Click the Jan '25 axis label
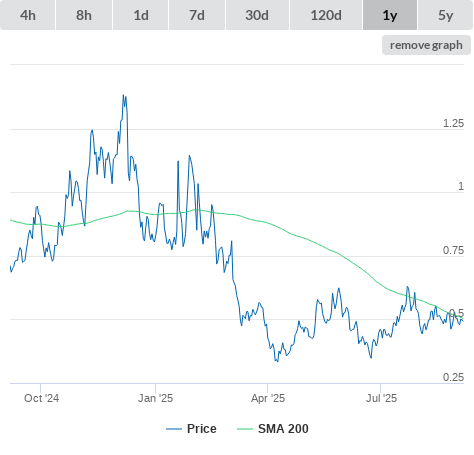The height and width of the screenshot is (455, 474). (155, 398)
